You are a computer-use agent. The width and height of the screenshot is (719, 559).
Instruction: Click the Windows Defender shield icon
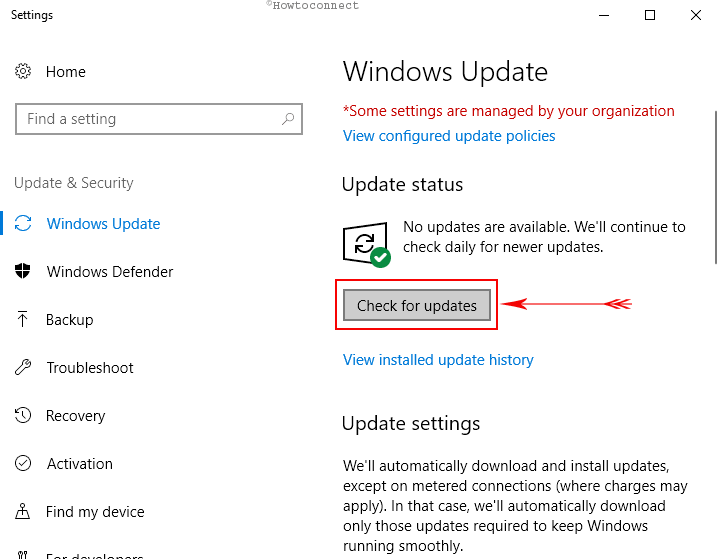pyautogui.click(x=22, y=271)
